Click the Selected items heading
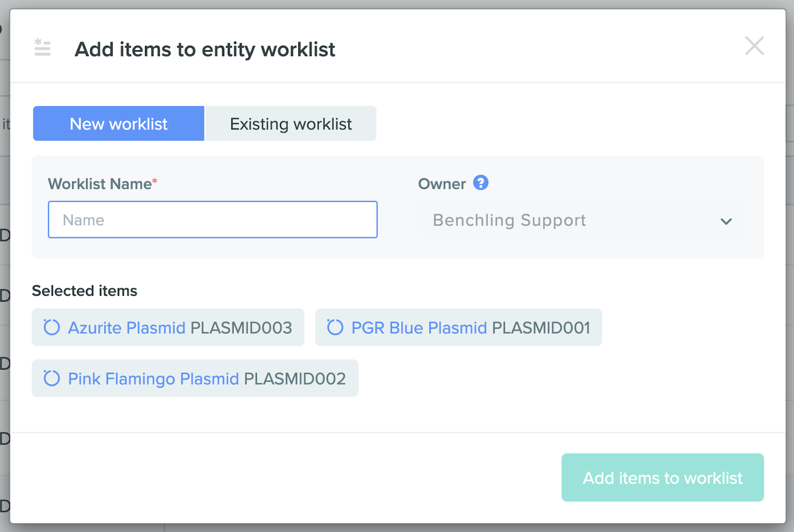 click(84, 291)
